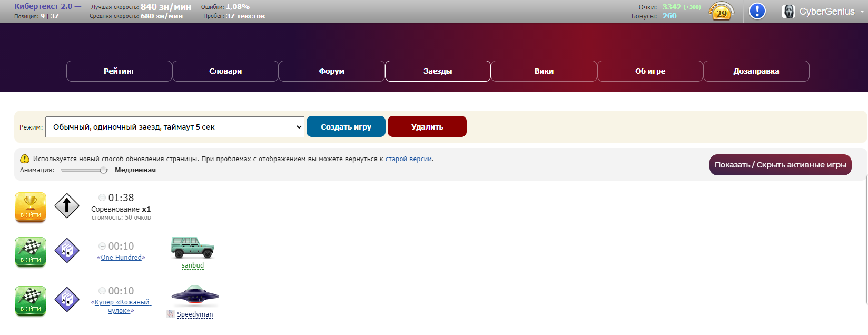
Task: Click sanbud's green jeep car
Action: tap(193, 248)
